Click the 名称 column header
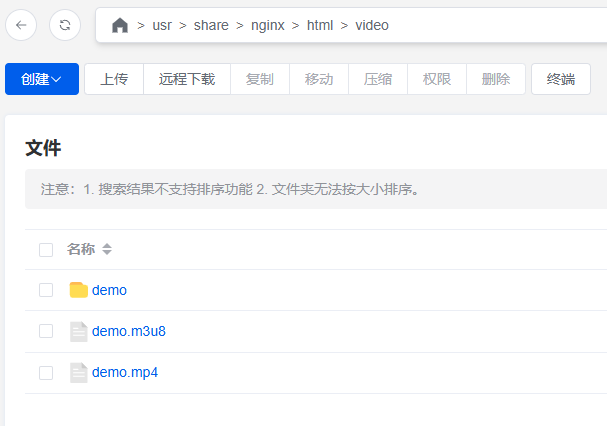The width and height of the screenshot is (607, 426). tap(81, 249)
